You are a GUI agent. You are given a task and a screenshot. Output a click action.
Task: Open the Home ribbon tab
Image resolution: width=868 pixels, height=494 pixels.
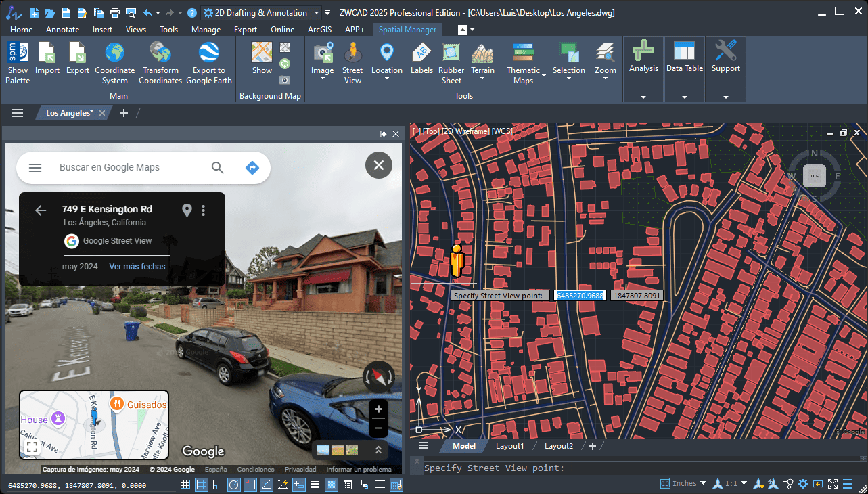(22, 29)
